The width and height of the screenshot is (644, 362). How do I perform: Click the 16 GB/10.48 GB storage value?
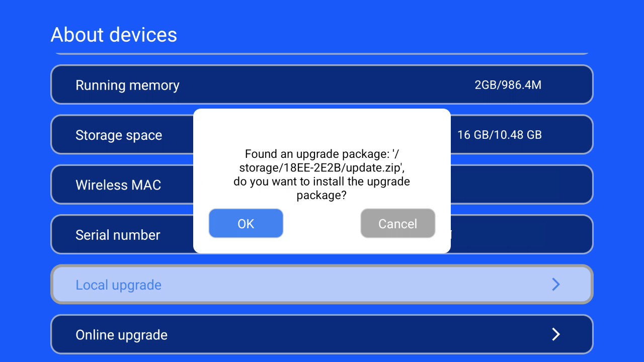[499, 135]
